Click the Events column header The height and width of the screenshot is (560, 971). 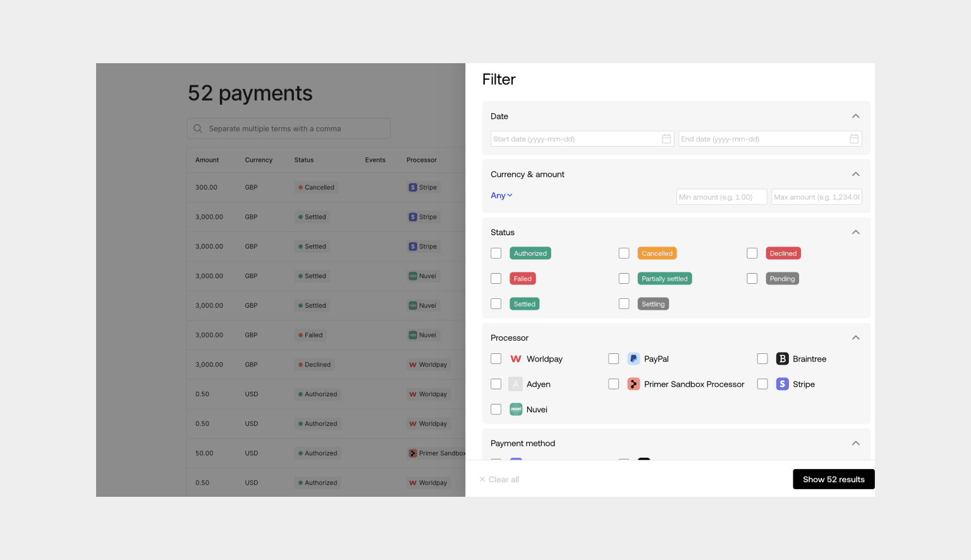(375, 160)
